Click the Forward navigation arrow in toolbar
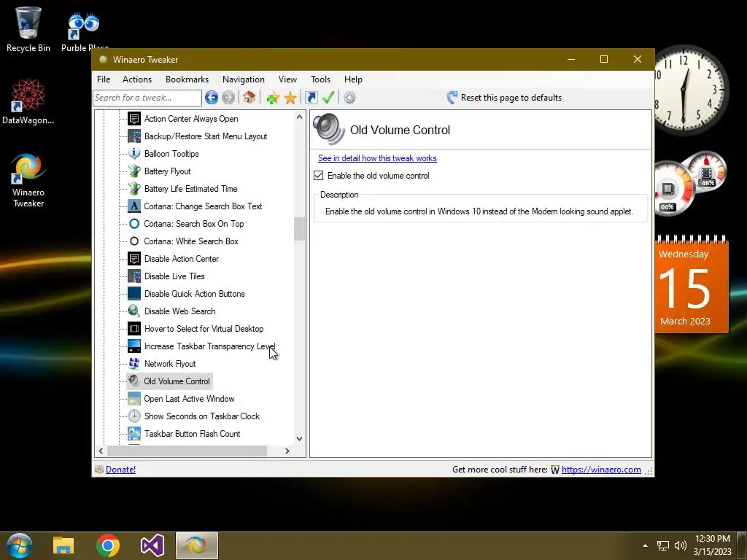This screenshot has height=560, width=747. [x=228, y=98]
